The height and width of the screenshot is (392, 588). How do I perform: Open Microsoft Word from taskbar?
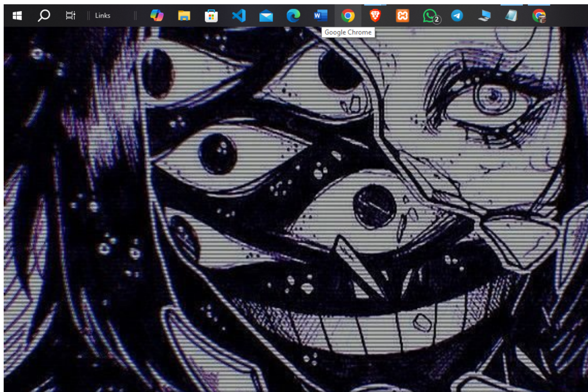click(321, 15)
